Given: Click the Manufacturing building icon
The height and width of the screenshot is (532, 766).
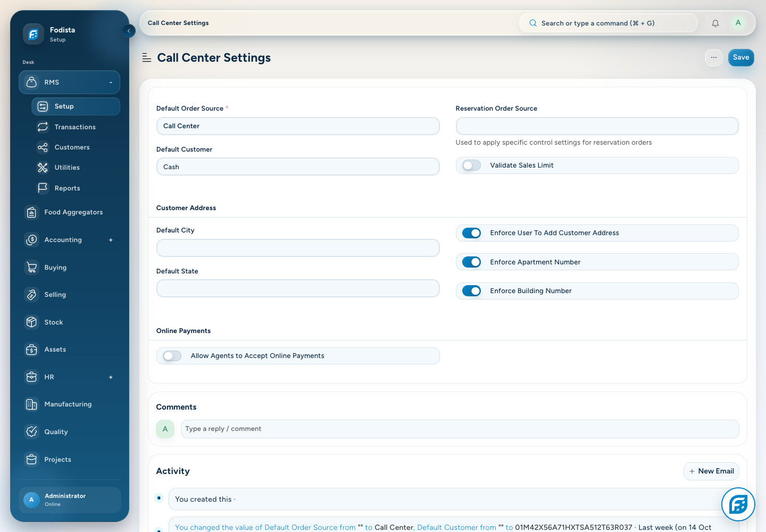Looking at the screenshot, I should [32, 404].
